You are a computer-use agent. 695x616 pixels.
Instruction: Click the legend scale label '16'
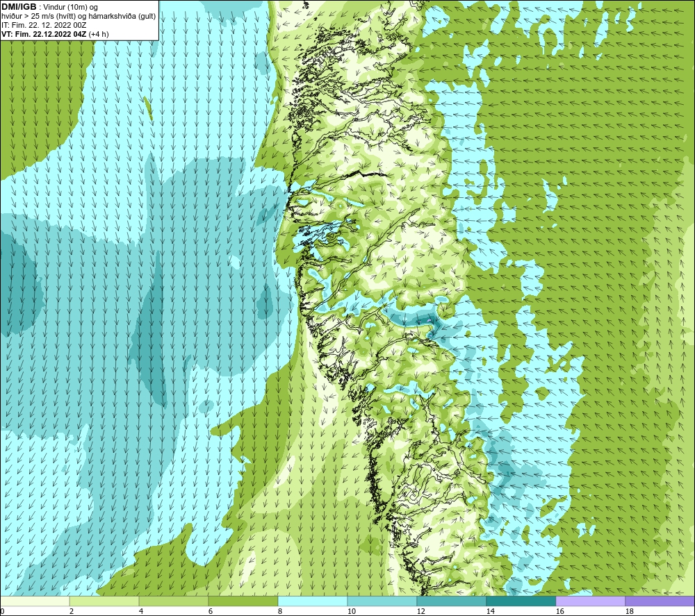tap(559, 612)
